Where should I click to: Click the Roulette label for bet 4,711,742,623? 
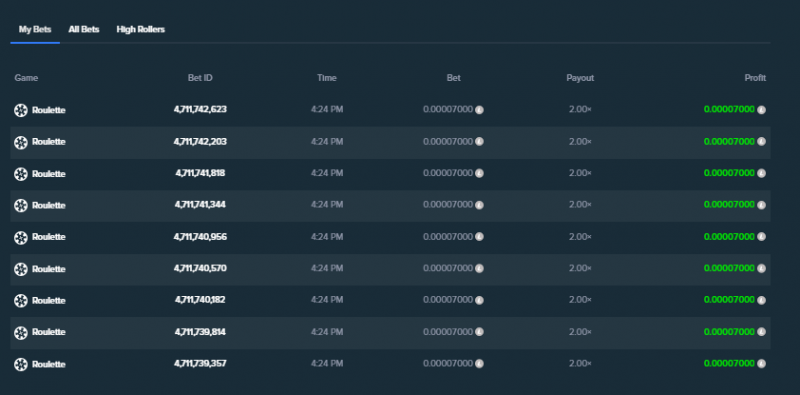(x=48, y=110)
